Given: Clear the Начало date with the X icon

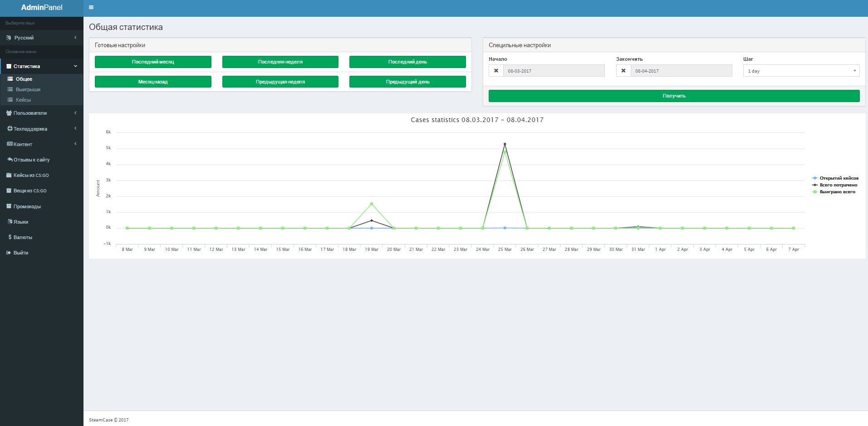Looking at the screenshot, I should point(496,71).
